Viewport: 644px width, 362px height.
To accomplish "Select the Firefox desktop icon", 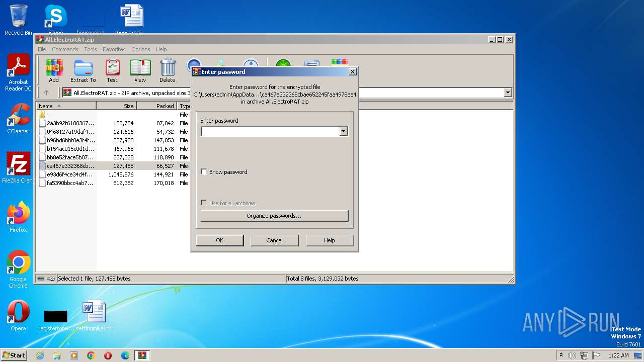I will (18, 217).
